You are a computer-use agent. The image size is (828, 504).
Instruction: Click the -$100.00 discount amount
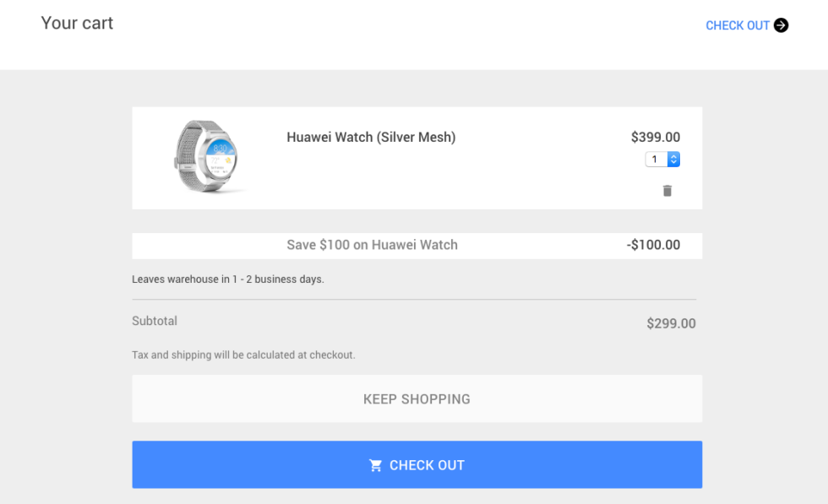(x=653, y=245)
